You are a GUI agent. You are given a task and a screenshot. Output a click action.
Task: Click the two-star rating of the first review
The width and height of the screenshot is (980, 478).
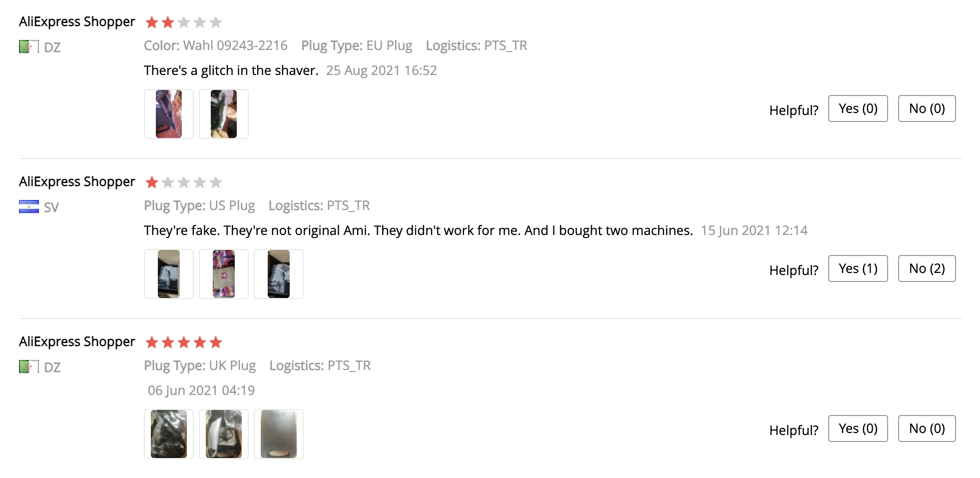coord(183,22)
